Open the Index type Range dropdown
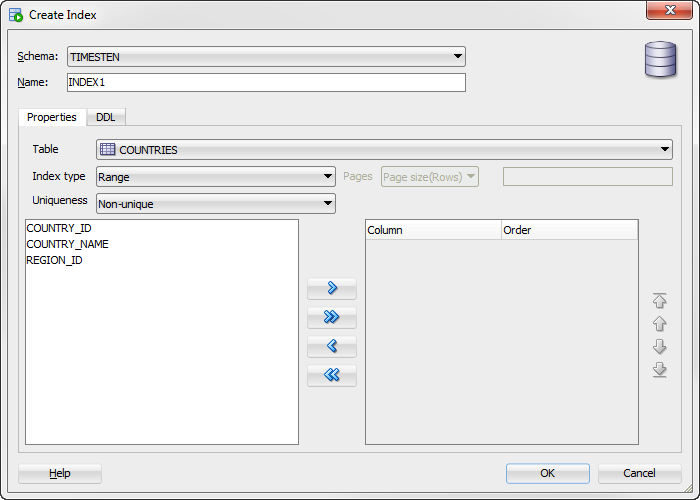The height and width of the screenshot is (500, 700). [216, 177]
